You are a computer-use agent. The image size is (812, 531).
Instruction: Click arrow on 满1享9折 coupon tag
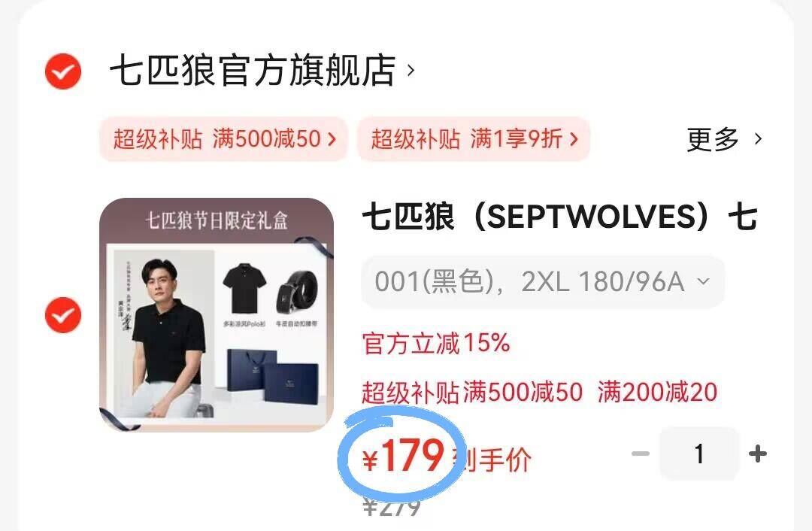[x=573, y=139]
